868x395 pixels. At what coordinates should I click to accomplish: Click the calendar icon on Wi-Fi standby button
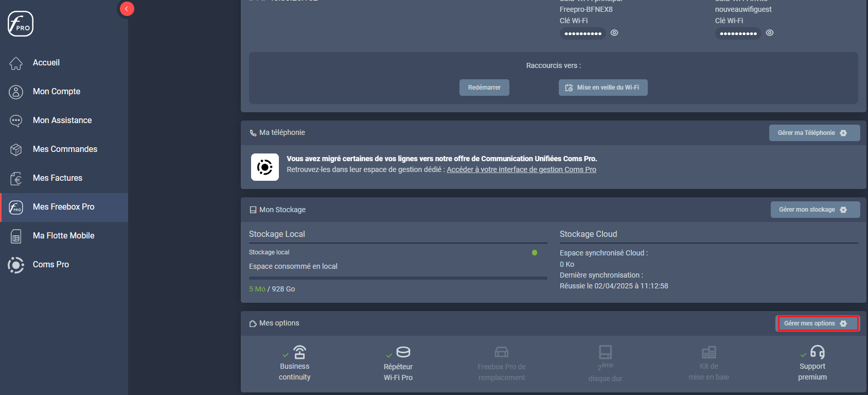click(569, 88)
